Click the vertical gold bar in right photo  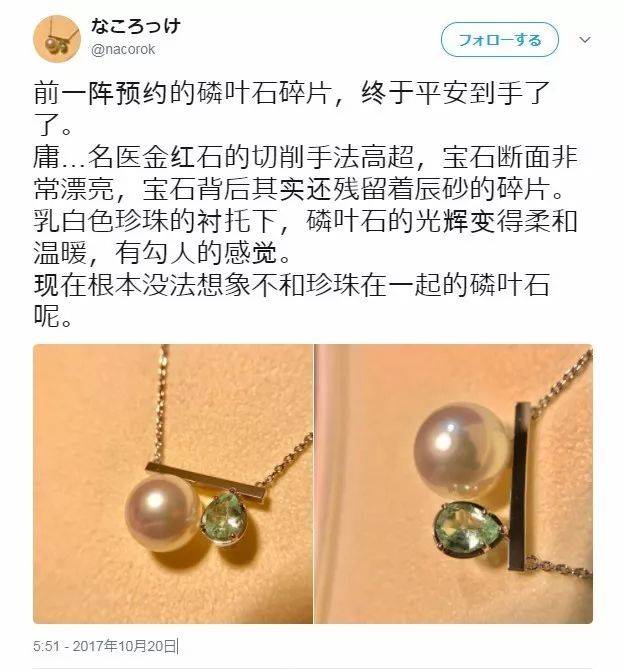(521, 486)
